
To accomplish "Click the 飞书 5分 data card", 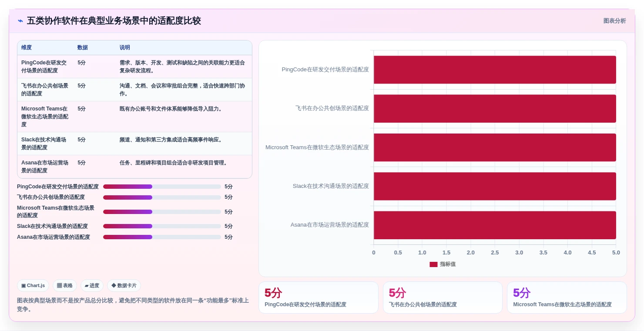I will click(x=443, y=298).
